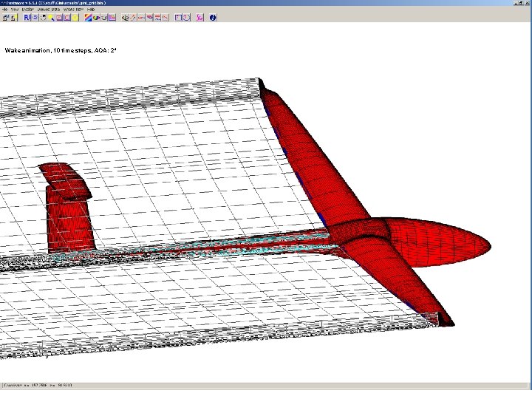Screen dimensions: 532x399
Task: Click the magenta curve function icon
Action: pos(199,17)
